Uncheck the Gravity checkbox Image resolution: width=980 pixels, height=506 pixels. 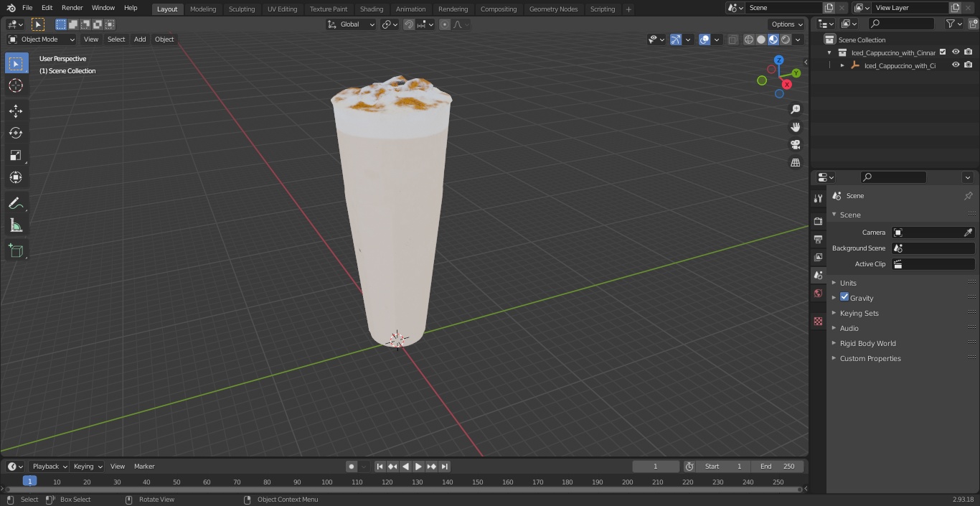click(844, 297)
